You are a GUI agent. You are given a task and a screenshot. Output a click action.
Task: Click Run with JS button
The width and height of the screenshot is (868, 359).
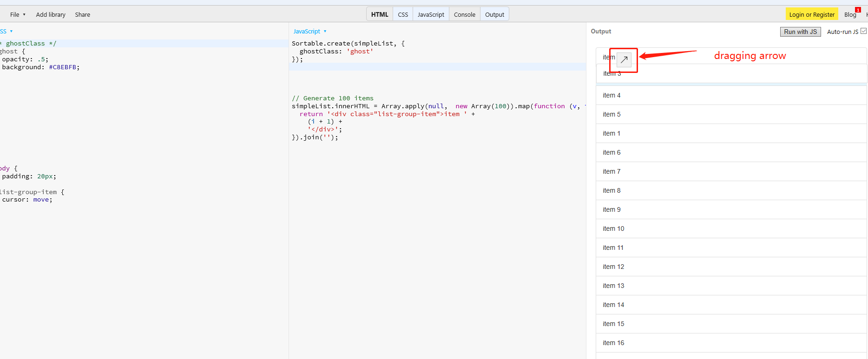(800, 32)
